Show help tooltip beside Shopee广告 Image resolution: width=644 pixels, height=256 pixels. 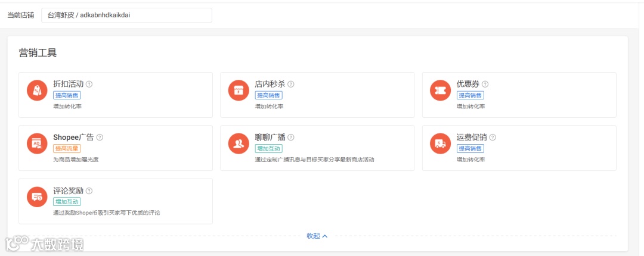tap(100, 138)
